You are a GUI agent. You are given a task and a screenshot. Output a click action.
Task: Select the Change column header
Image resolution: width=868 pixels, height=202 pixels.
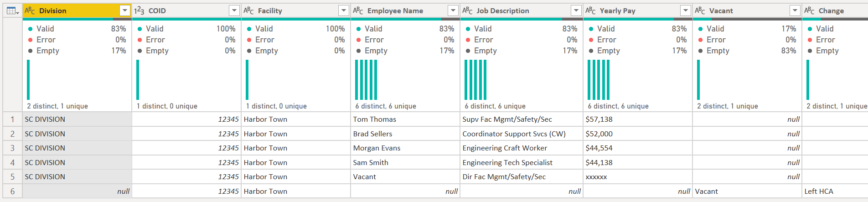click(835, 10)
